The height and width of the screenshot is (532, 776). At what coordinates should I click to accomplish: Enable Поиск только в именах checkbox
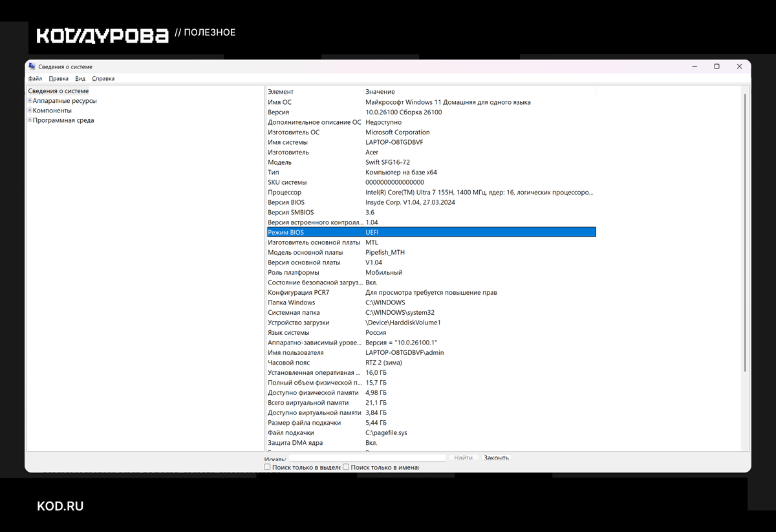(x=346, y=467)
